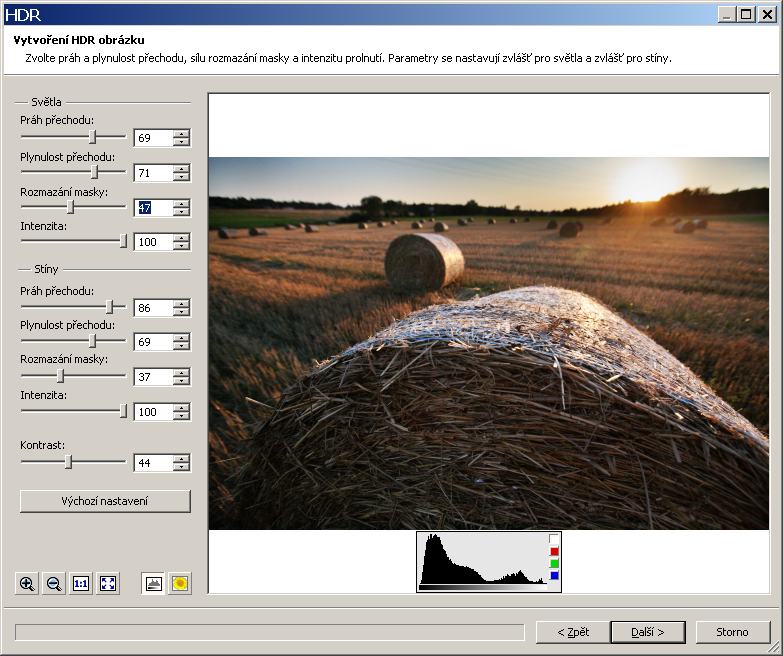This screenshot has width=783, height=656.
Task: Click the zoom out magnifier icon
Action: [x=54, y=584]
